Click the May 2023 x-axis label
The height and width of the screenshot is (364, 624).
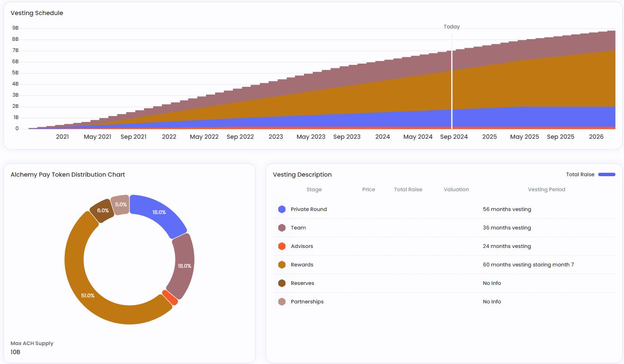(311, 137)
